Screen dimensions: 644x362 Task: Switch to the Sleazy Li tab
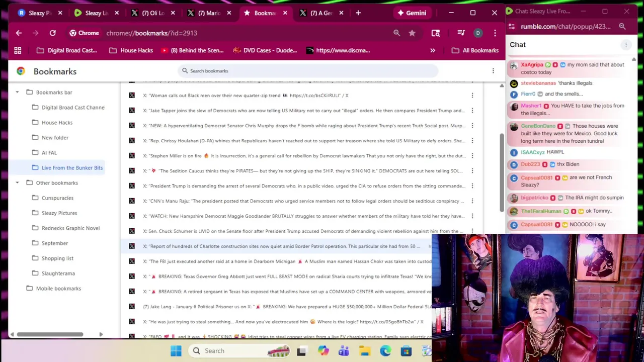pyautogui.click(x=97, y=13)
